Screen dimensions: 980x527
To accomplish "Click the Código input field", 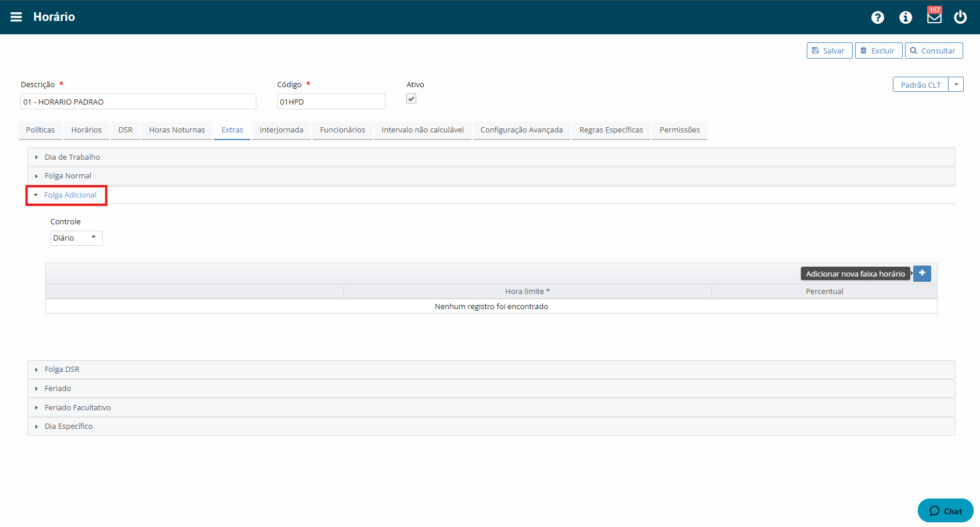I will 331,102.
